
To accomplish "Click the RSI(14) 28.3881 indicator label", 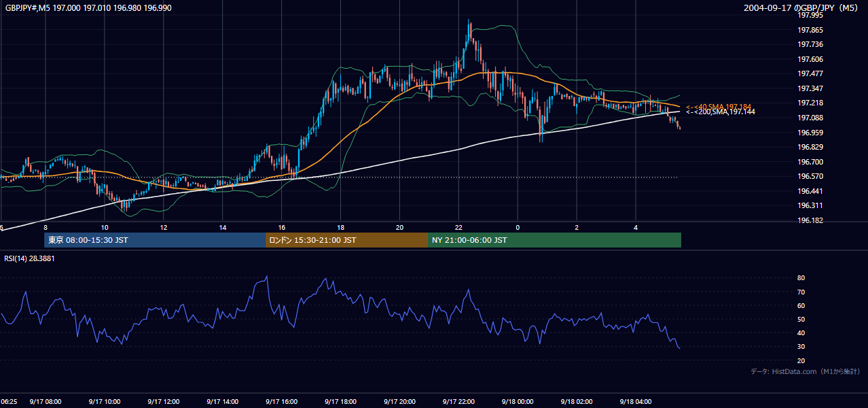I will point(29,258).
